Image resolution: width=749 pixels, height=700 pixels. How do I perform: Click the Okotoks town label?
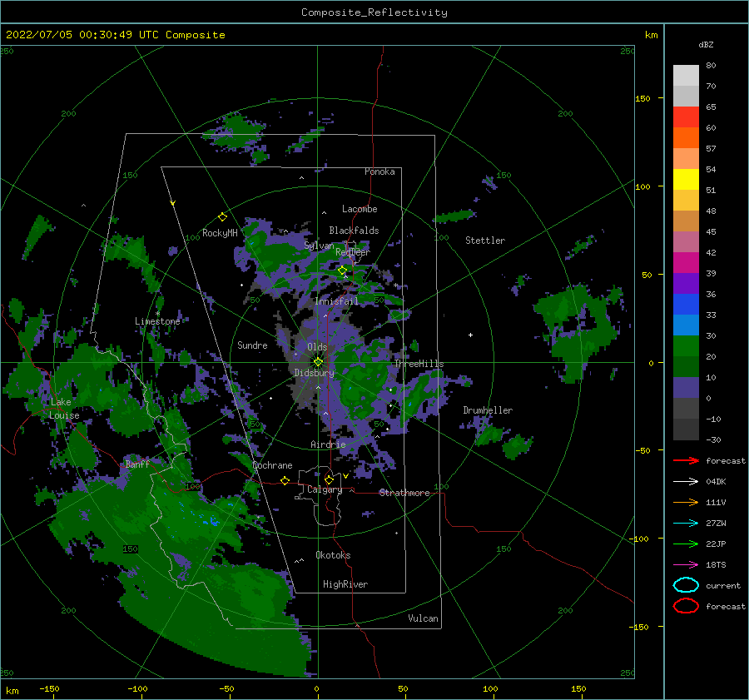click(333, 555)
